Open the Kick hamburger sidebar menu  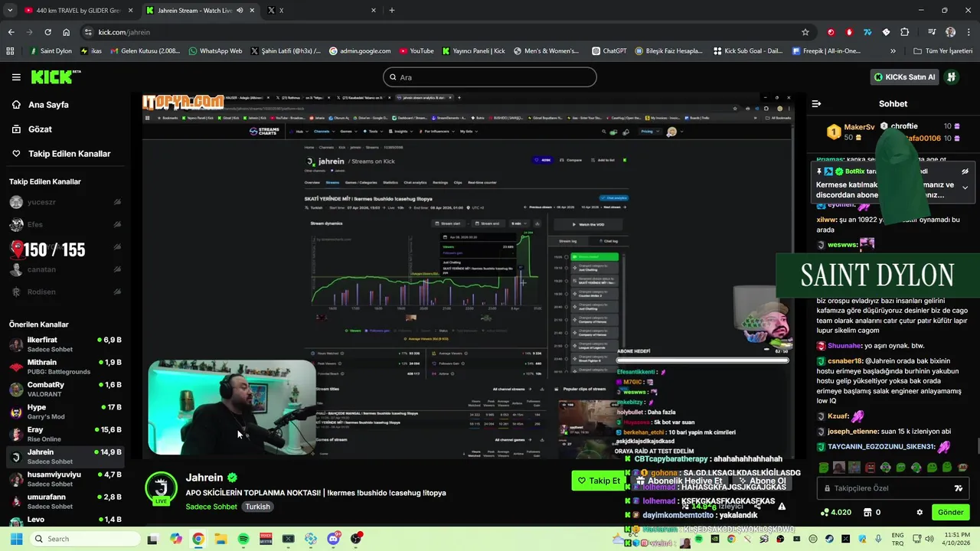(x=16, y=77)
